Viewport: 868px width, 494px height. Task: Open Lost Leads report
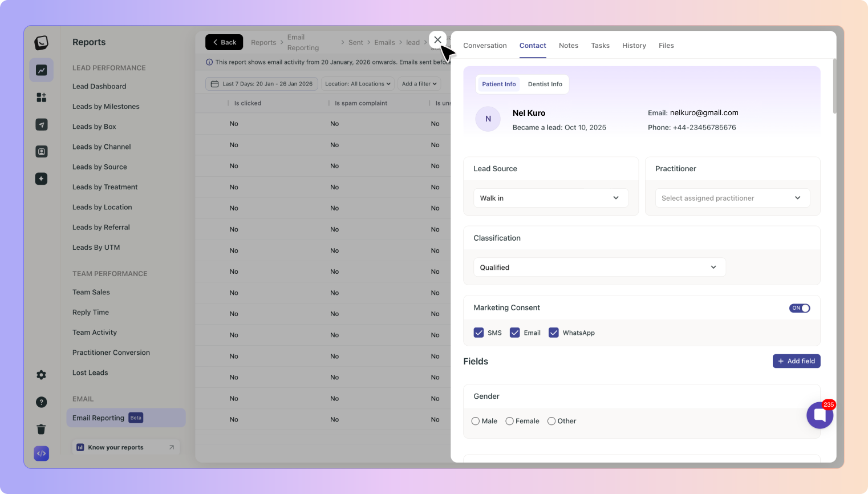(x=90, y=372)
